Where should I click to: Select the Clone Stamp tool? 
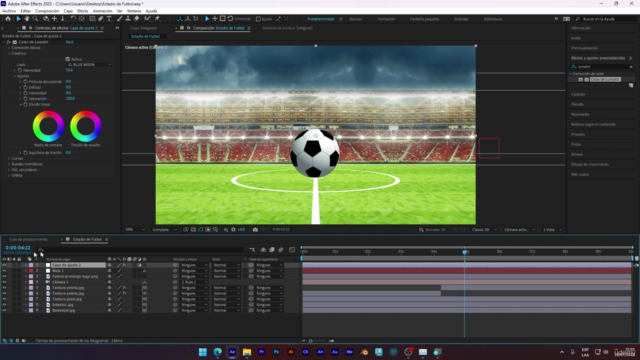click(128, 19)
